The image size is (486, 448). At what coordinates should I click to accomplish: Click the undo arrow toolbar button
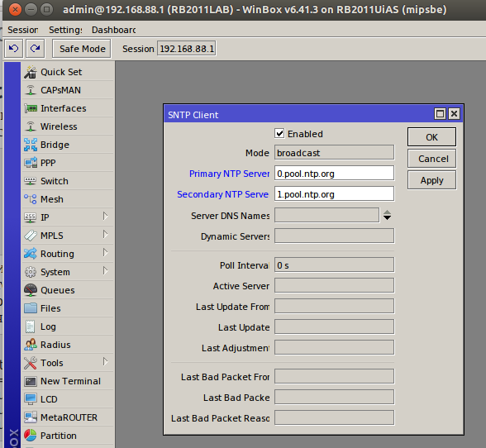pos(13,49)
